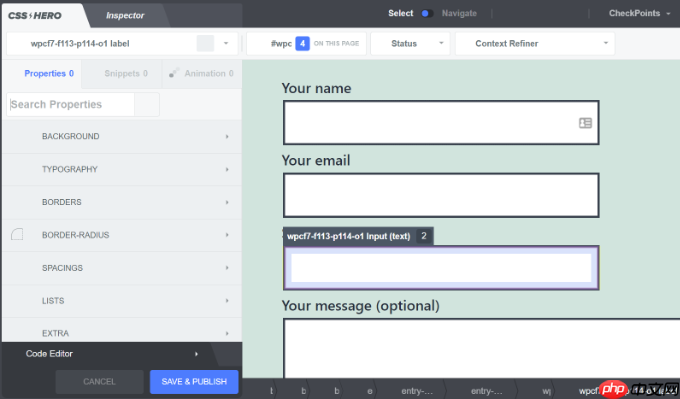Expand the SPACINGS properties group
The height and width of the screenshot is (399, 680).
point(122,268)
